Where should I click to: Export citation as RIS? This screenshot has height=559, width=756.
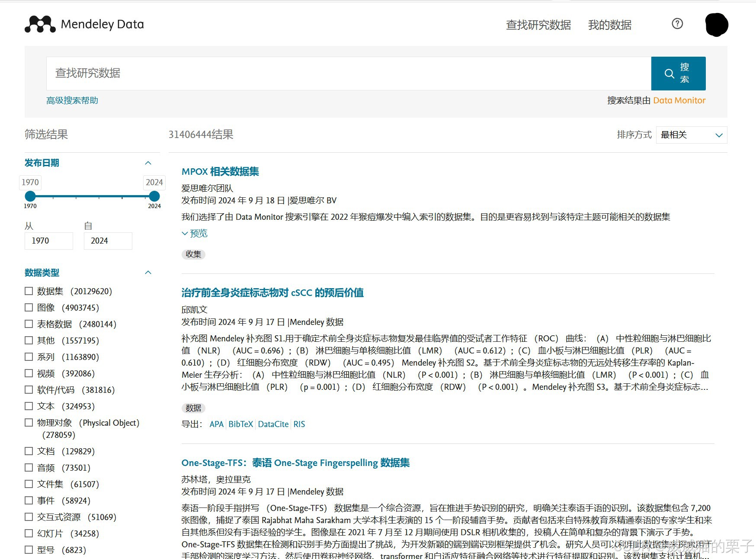[x=299, y=424]
